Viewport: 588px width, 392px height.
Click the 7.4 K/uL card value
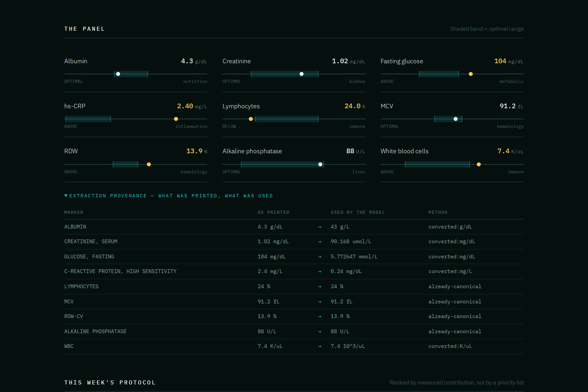pos(511,151)
